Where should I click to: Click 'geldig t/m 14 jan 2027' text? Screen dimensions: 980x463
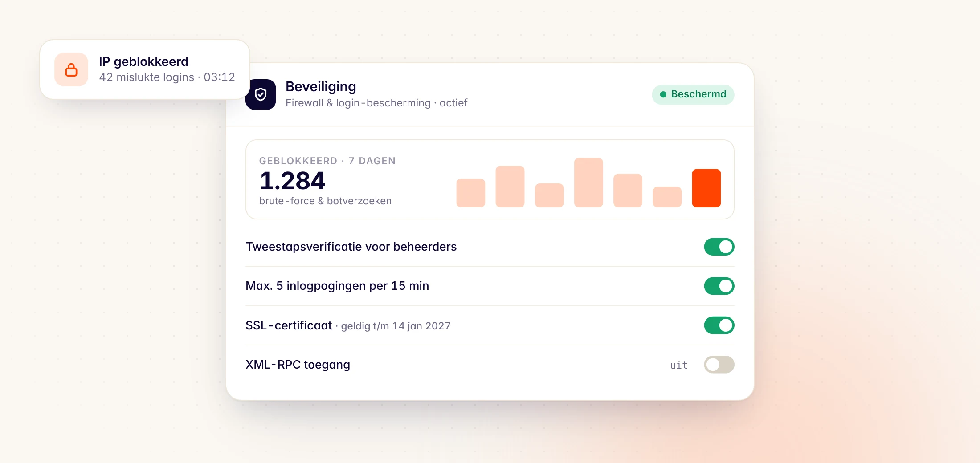[x=396, y=326]
